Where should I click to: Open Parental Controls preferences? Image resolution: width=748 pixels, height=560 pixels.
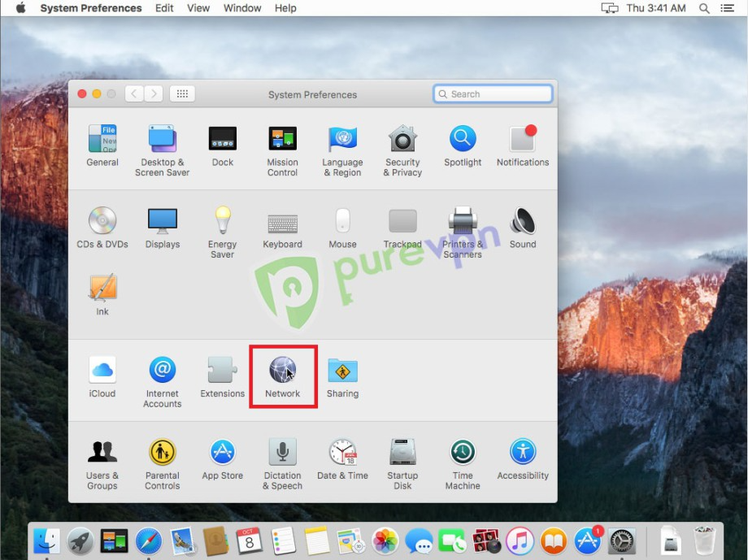[162, 463]
